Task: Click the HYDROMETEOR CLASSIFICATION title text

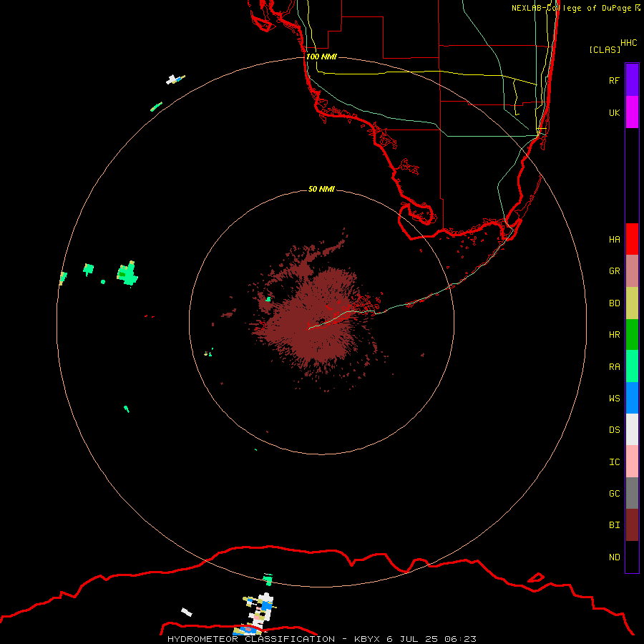Action: click(251, 639)
